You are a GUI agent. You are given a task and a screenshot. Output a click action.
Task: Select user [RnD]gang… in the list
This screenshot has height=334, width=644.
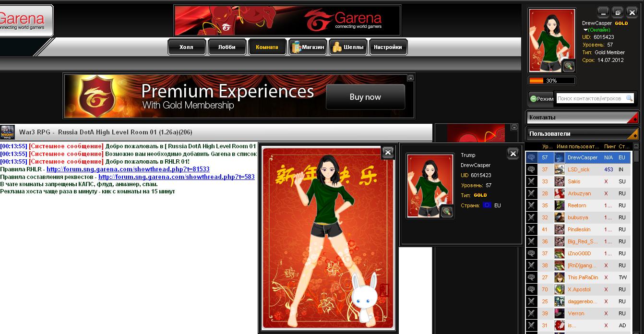[579, 265]
